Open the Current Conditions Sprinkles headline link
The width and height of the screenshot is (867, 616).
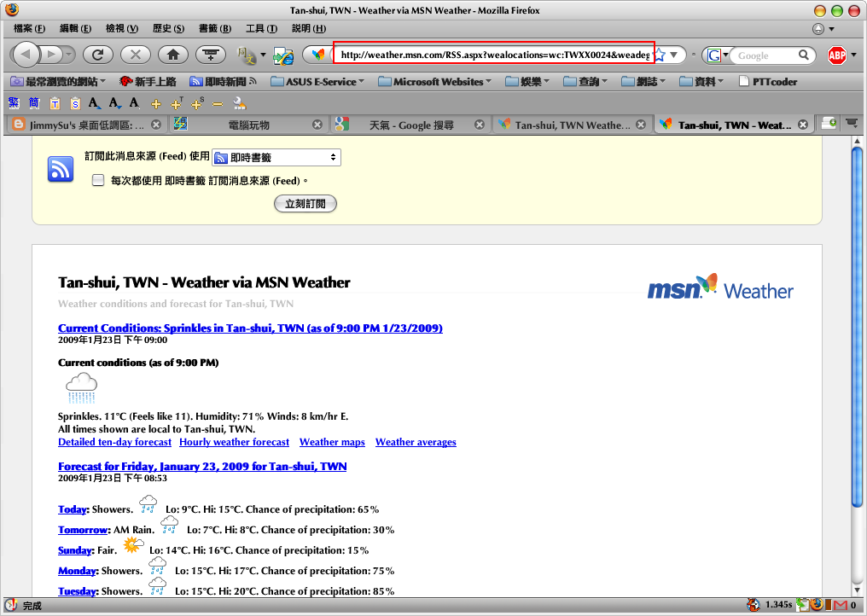[250, 328]
